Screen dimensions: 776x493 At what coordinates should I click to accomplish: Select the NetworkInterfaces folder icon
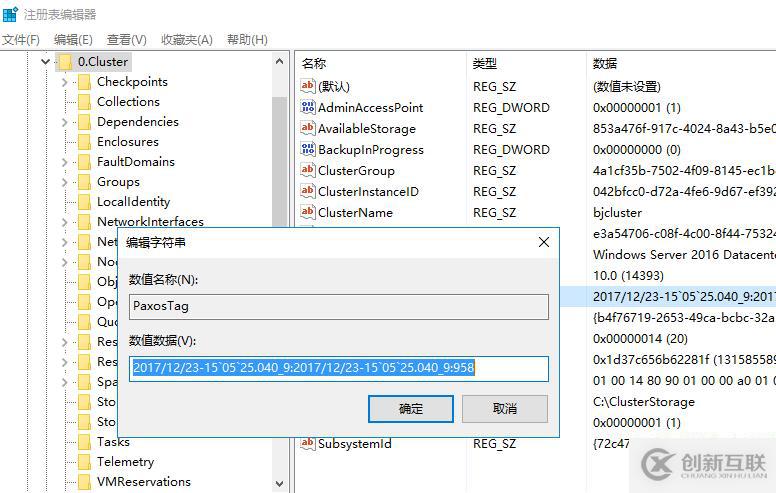(x=84, y=222)
